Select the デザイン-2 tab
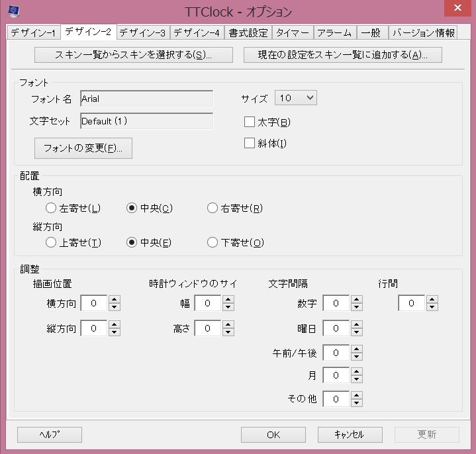Viewport: 476px width, 454px height. [x=88, y=32]
